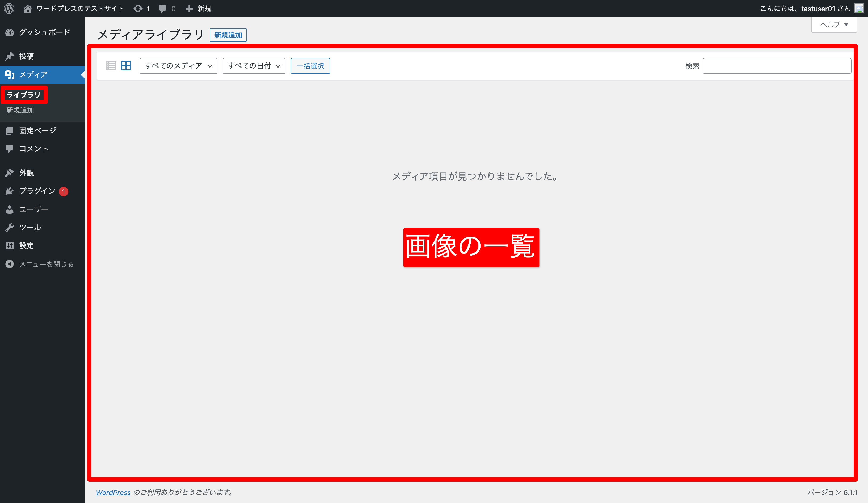Click the メディア項目が見つかりませんでした message
This screenshot has height=503, width=868.
pyautogui.click(x=475, y=176)
